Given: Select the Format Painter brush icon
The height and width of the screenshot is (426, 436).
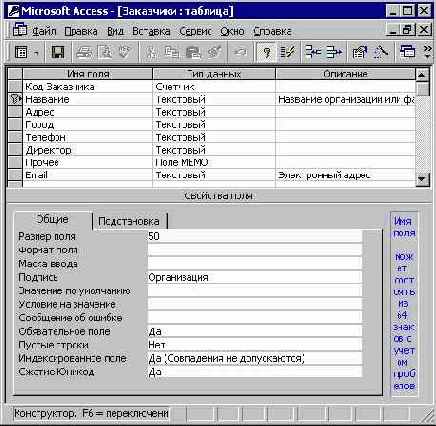Looking at the screenshot, I should coord(214,52).
